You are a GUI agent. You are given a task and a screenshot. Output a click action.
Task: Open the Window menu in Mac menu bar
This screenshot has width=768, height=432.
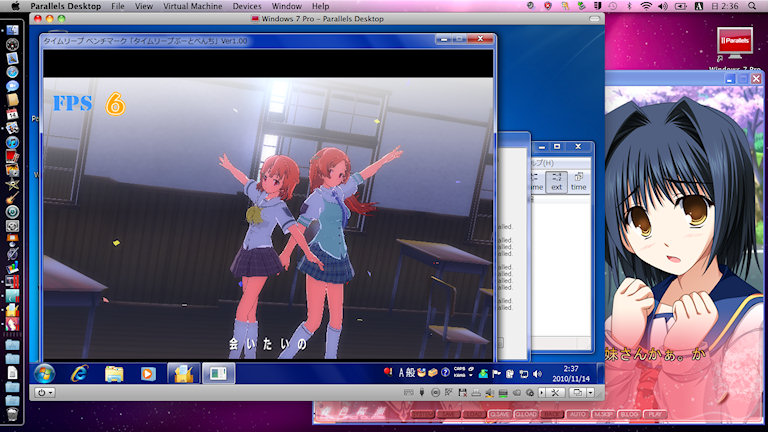tap(287, 6)
